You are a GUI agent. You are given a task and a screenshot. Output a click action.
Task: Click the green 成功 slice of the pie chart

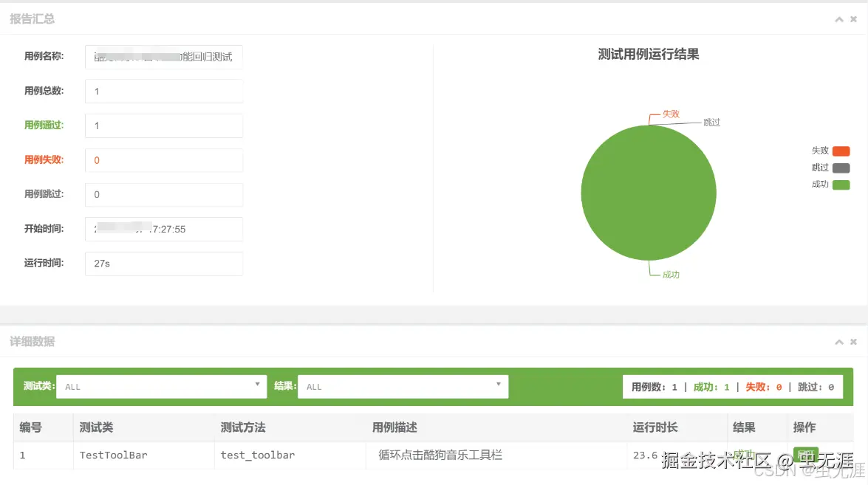click(649, 193)
